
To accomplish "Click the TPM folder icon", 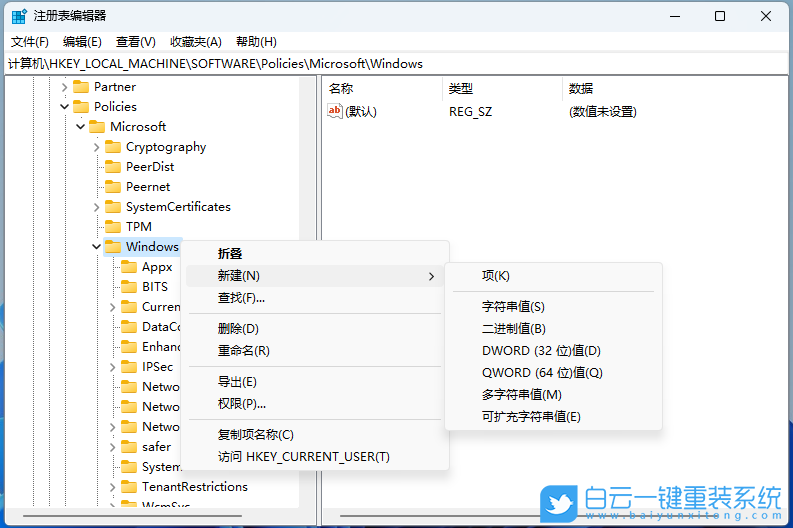I will click(113, 227).
